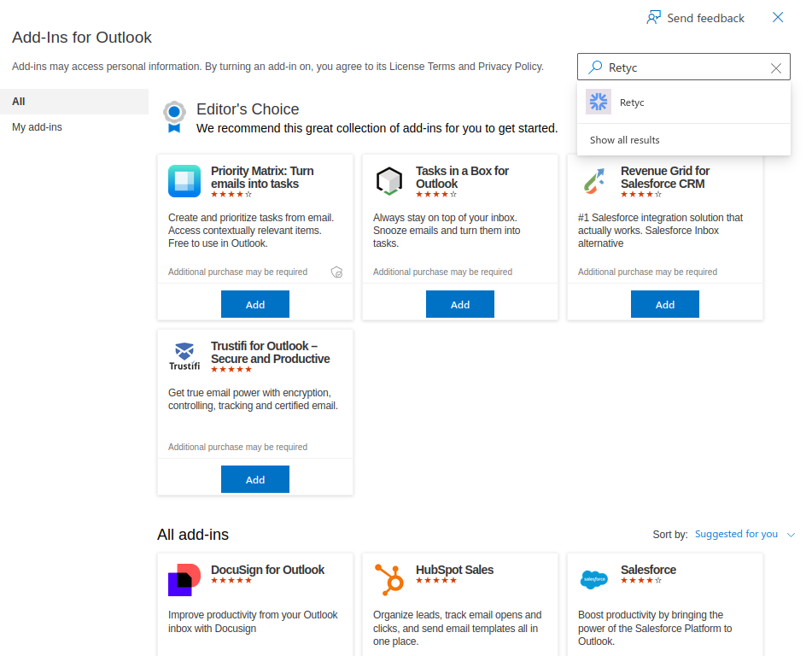Viewport: 812px width, 656px height.
Task: Click Trustifi star rating
Action: point(231,370)
